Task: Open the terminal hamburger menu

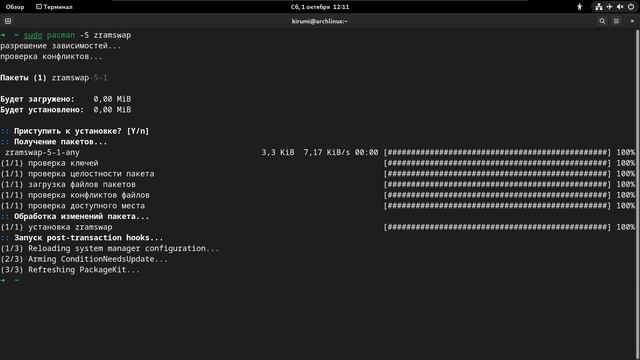Action: coord(616,21)
